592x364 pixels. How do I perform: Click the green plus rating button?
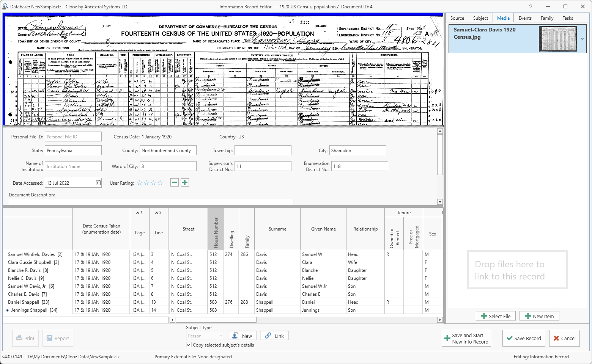(x=185, y=182)
